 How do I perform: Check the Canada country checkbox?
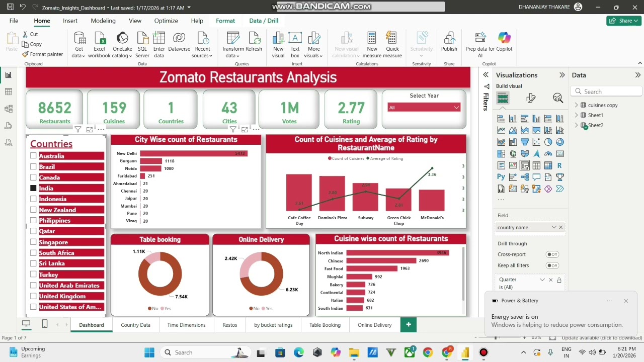tap(33, 177)
